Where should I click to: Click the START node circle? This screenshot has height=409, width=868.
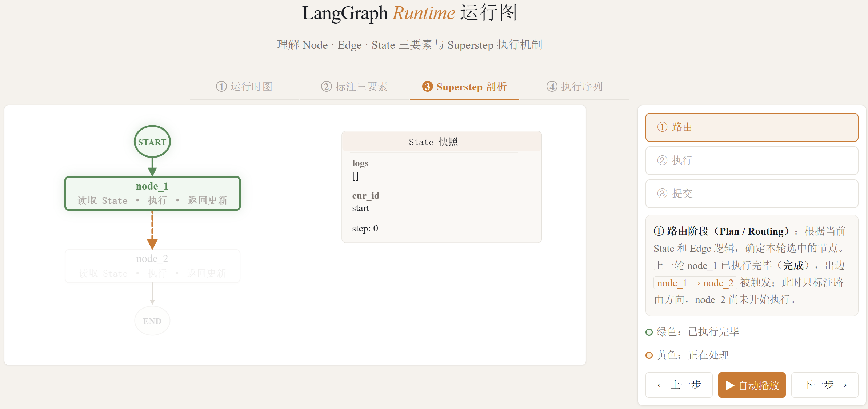(152, 142)
